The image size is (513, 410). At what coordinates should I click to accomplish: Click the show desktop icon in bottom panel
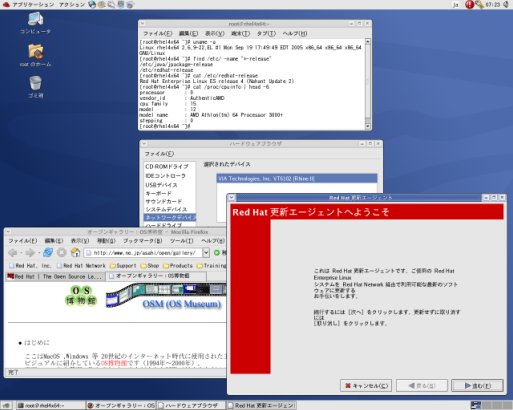(6, 405)
